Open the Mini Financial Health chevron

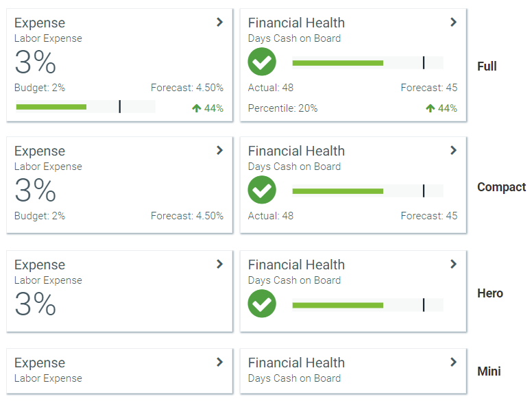point(453,362)
